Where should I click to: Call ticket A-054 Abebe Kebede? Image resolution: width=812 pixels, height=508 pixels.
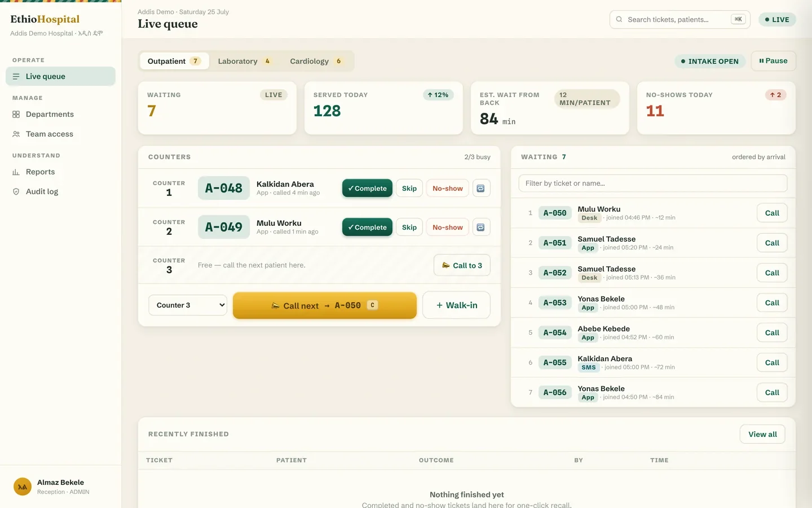772,332
